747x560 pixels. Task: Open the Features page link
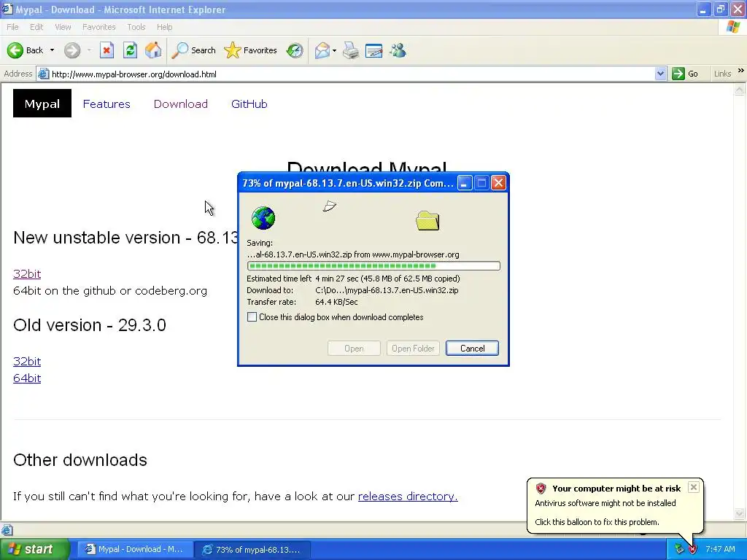pos(107,104)
